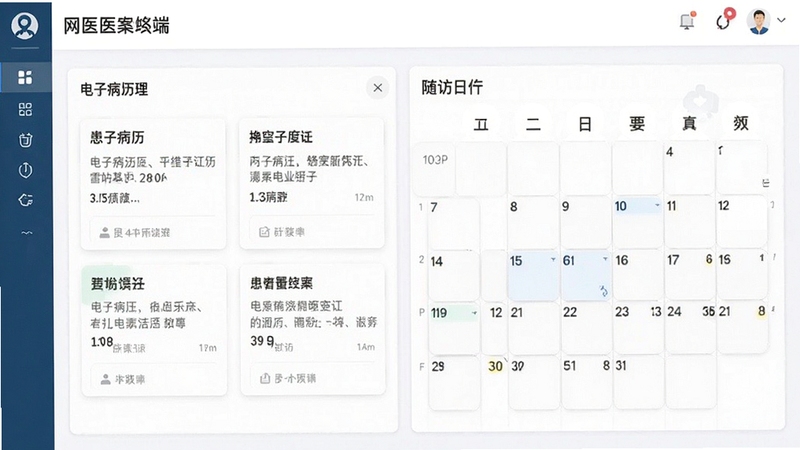Select calendar day 31

pyautogui.click(x=637, y=383)
